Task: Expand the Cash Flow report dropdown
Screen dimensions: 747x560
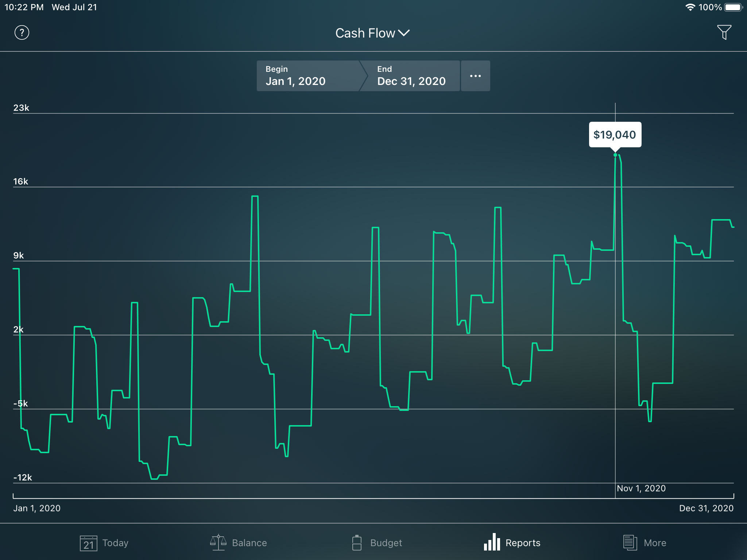Action: tap(372, 33)
